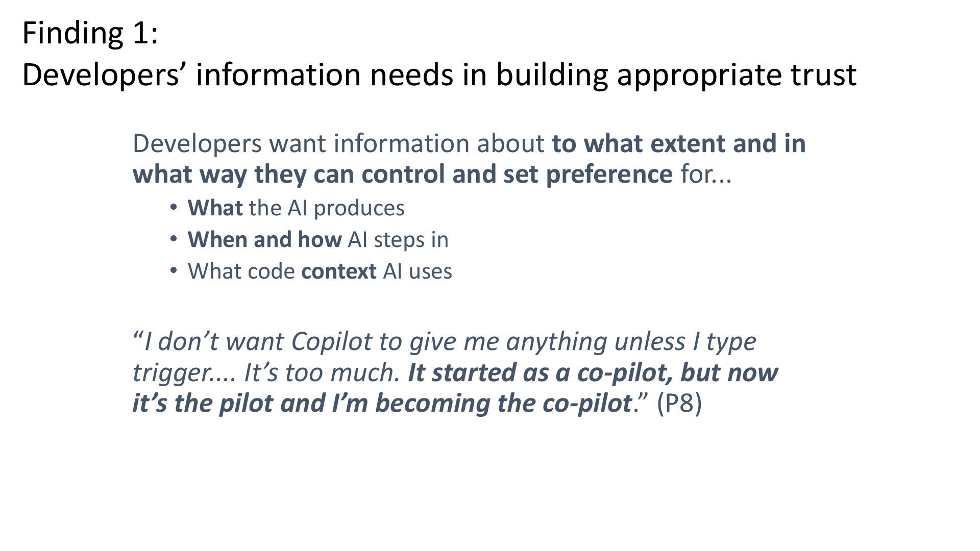This screenshot has height=551, width=980.
Task: Click the "(P8)" participant reference
Action: click(x=679, y=403)
